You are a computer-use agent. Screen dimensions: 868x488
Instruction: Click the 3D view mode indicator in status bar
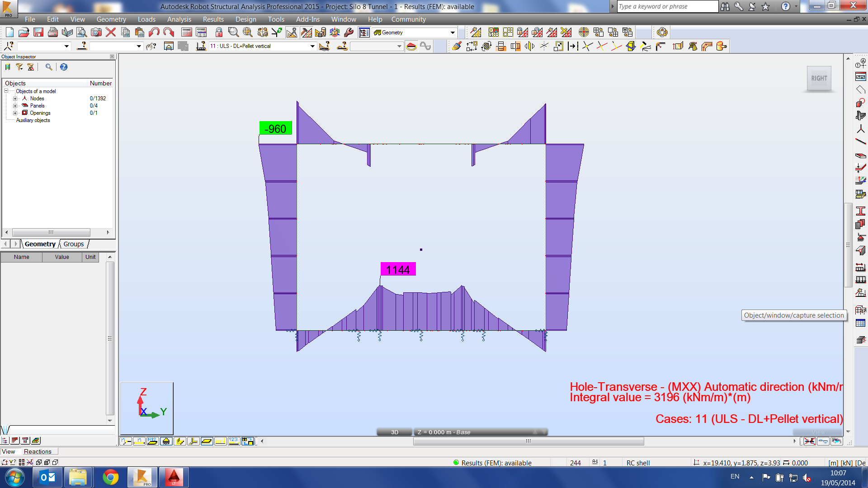[394, 432]
